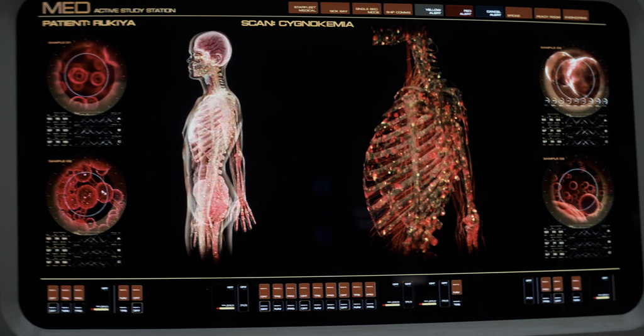Viewport: 644px width, 336px height.
Task: Click the first orange button in the nine-button center row
Action: pyautogui.click(x=265, y=291)
